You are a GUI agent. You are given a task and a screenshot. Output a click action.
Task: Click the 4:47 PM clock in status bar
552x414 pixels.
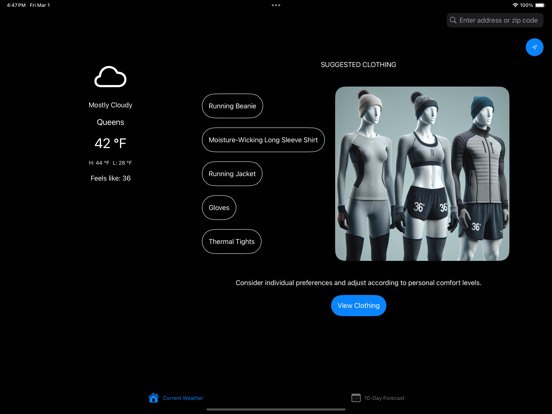coord(16,5)
